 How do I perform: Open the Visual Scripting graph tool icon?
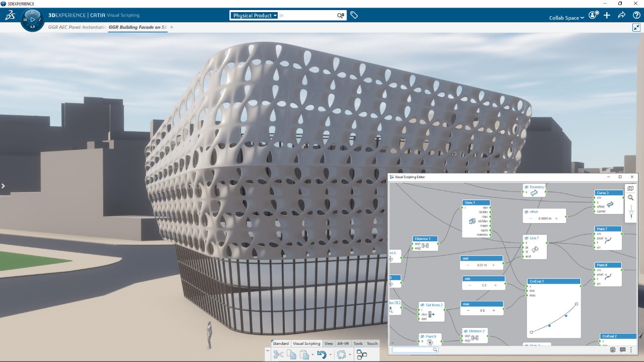362,354
